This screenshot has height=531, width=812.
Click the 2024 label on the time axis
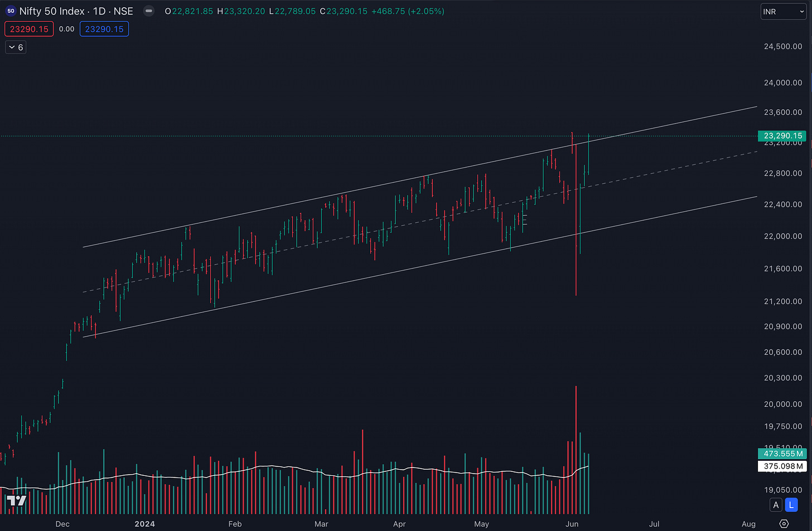pos(145,524)
